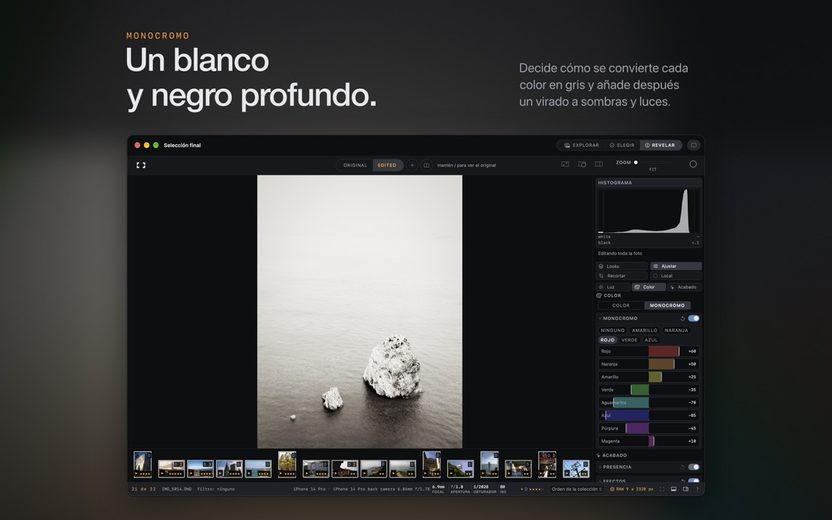The height and width of the screenshot is (520, 832).
Task: Click the single-image view icon left of ZOOM
Action: pos(565,164)
